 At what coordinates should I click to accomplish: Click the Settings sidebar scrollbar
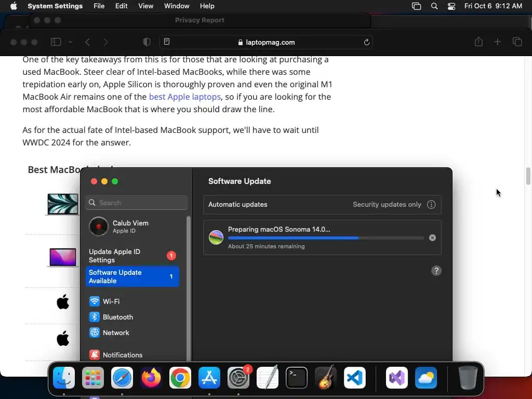click(x=188, y=288)
